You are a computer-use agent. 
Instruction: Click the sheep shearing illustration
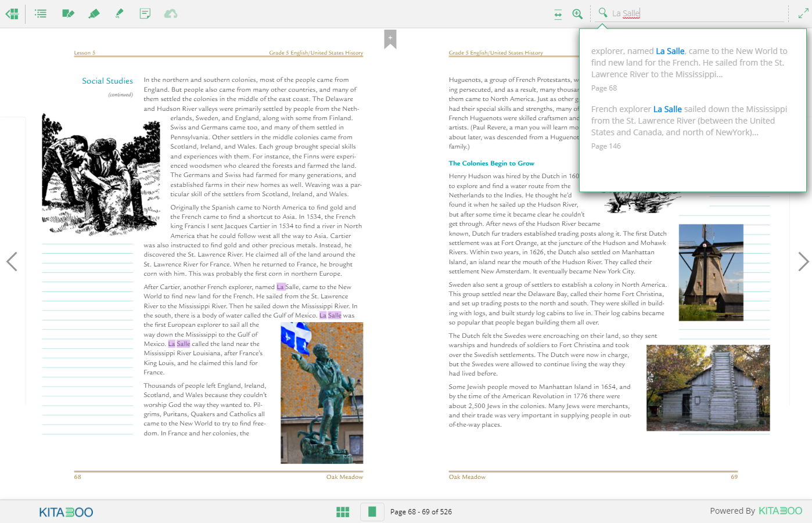coord(100,174)
